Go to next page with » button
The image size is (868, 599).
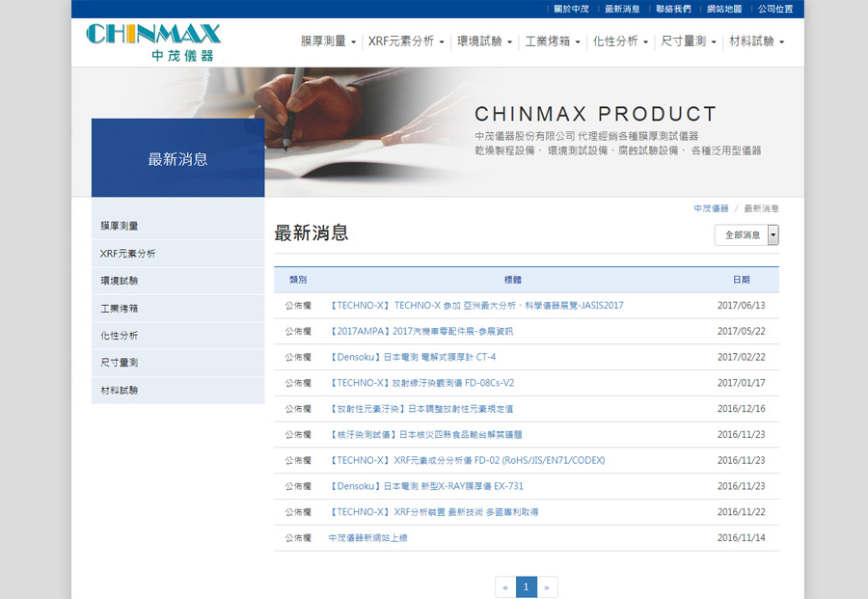coord(547,587)
